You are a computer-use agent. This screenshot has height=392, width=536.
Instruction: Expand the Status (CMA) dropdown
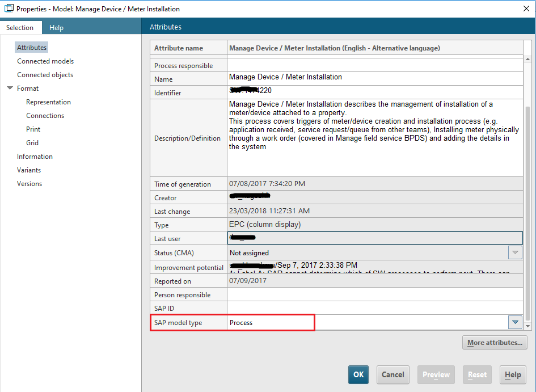tap(514, 252)
